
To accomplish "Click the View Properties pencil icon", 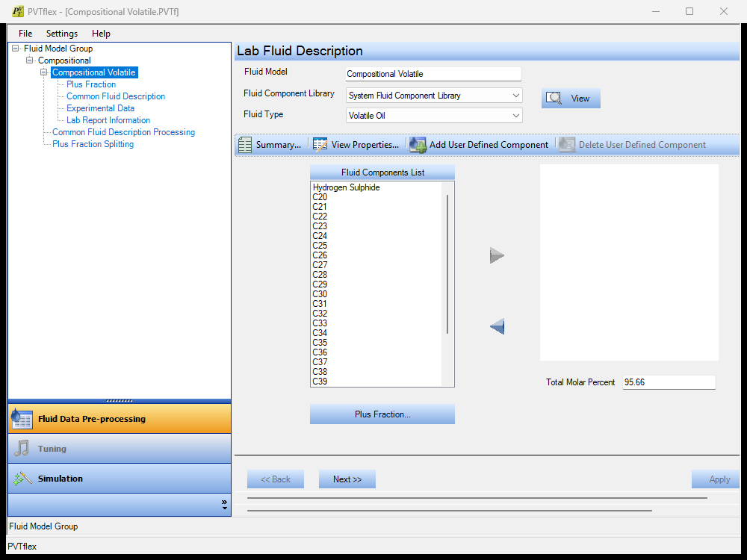I will (x=320, y=145).
